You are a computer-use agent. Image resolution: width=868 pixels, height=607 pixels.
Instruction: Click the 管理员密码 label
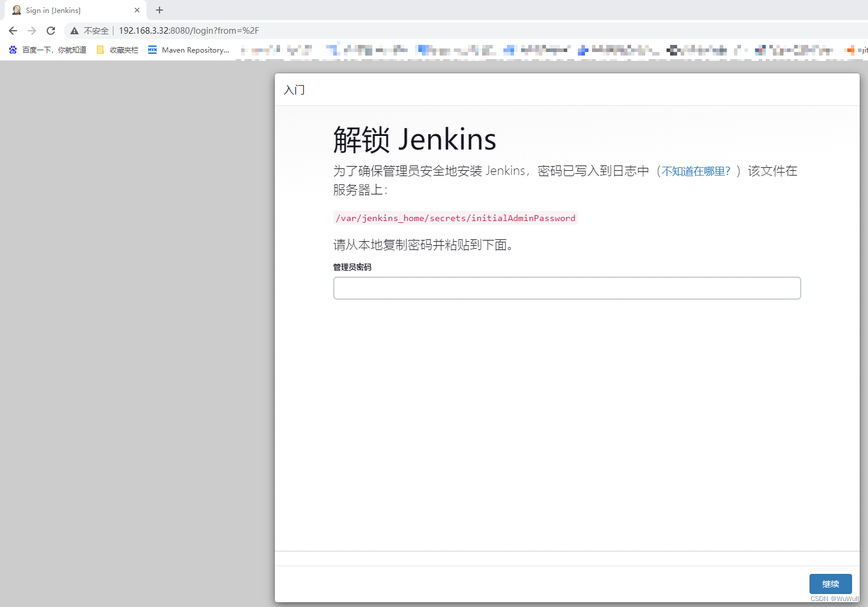coord(352,267)
